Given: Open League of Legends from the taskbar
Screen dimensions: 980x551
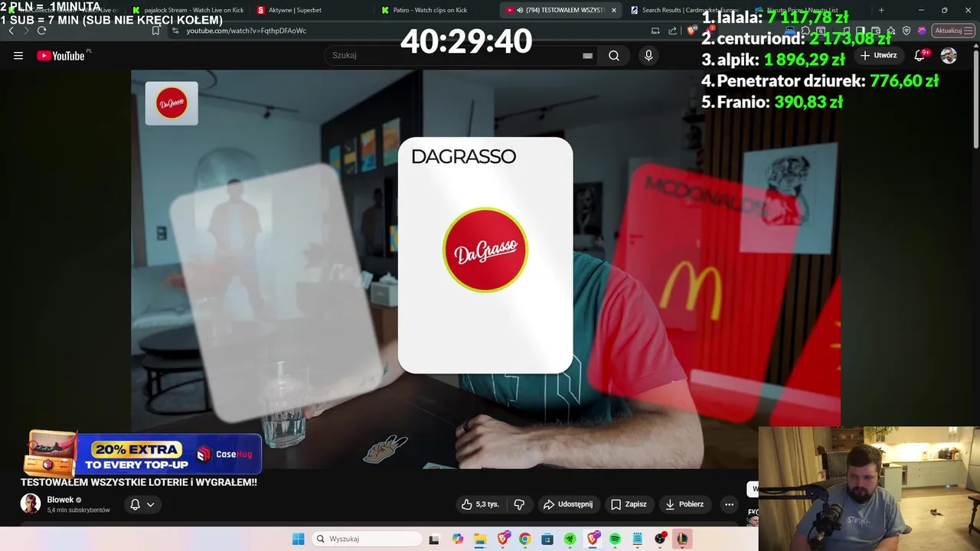Looking at the screenshot, I should (x=682, y=539).
